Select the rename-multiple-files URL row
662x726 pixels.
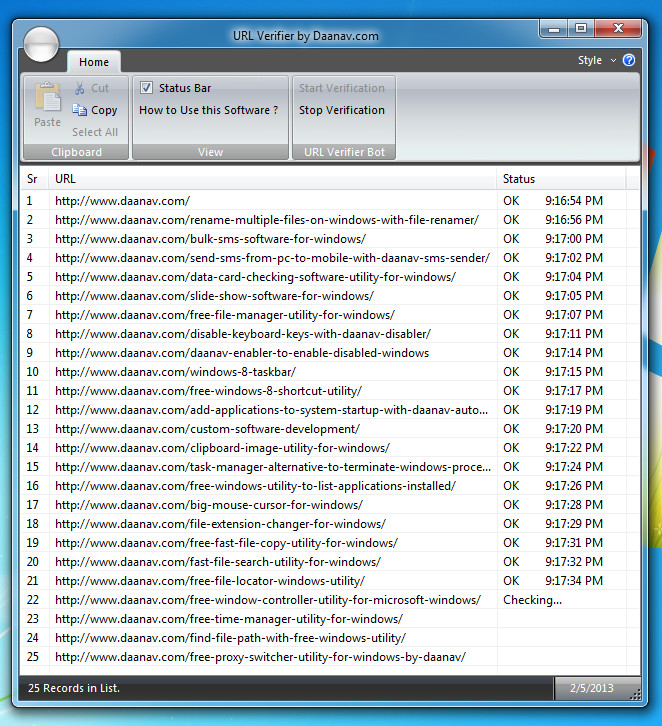330,220
